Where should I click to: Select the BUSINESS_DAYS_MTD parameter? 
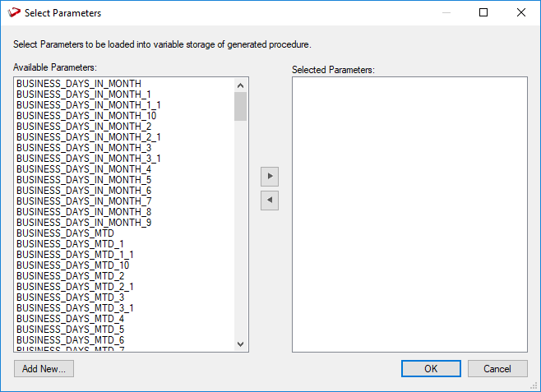click(65, 233)
